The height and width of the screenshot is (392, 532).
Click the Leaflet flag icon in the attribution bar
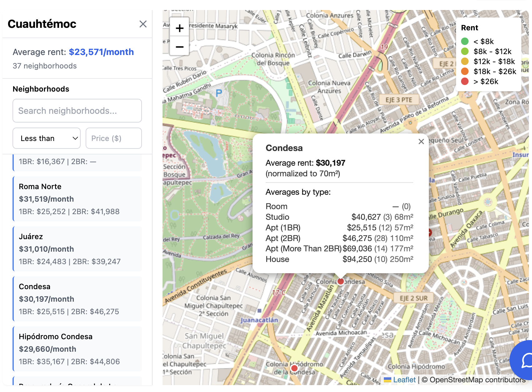tap(388, 380)
